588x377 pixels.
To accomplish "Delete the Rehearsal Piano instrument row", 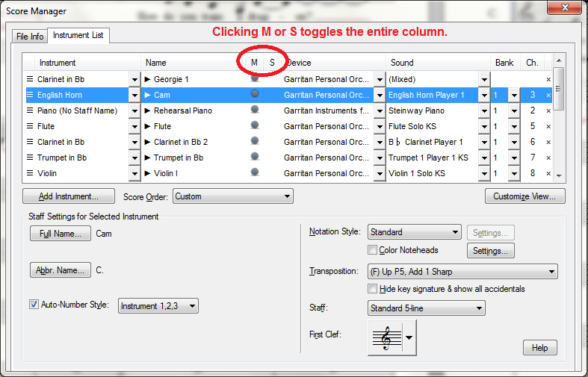I will [x=548, y=110].
